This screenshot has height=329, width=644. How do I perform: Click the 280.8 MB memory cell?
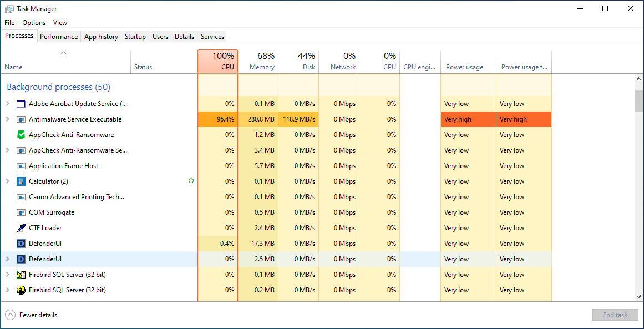[x=258, y=119]
